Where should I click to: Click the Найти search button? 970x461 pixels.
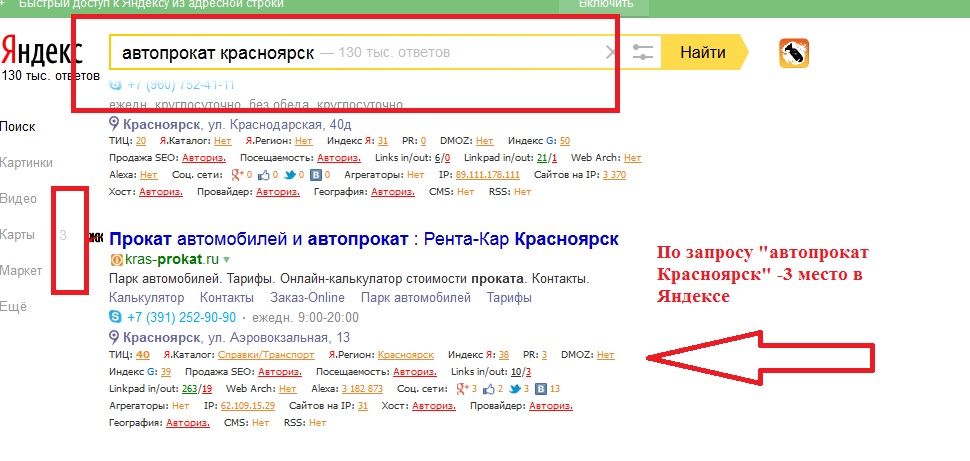point(703,53)
